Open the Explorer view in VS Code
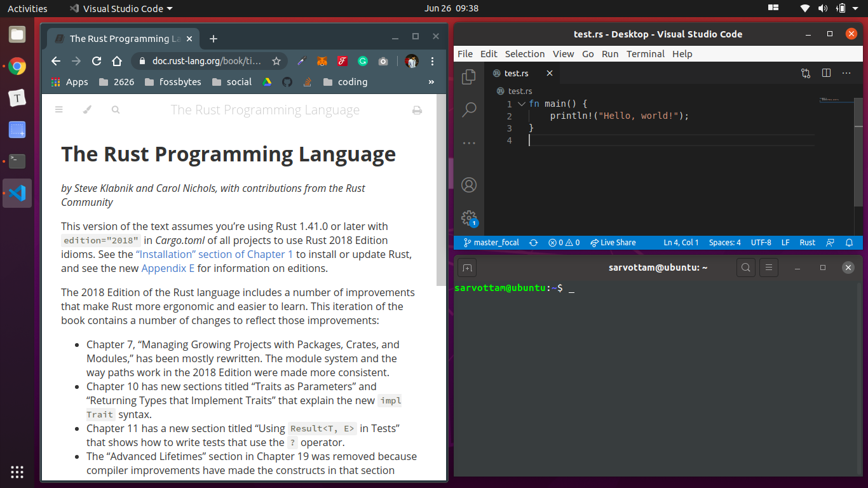The height and width of the screenshot is (488, 868). 469,77
